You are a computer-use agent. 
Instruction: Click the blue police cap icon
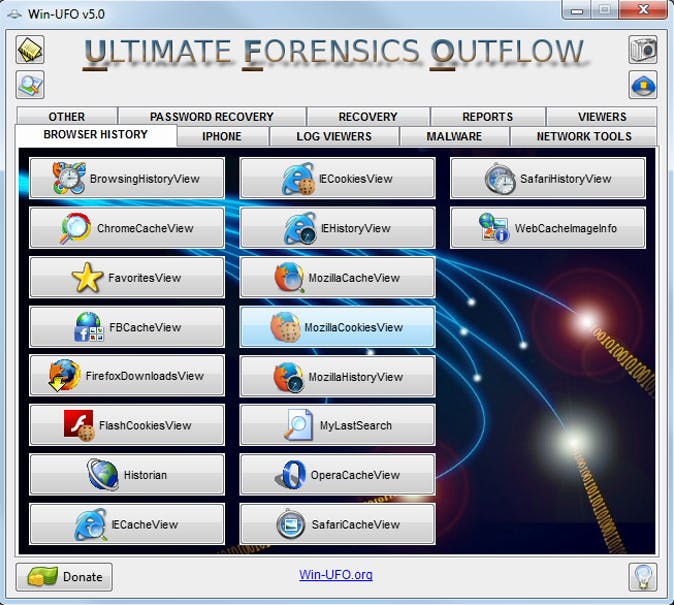[643, 85]
